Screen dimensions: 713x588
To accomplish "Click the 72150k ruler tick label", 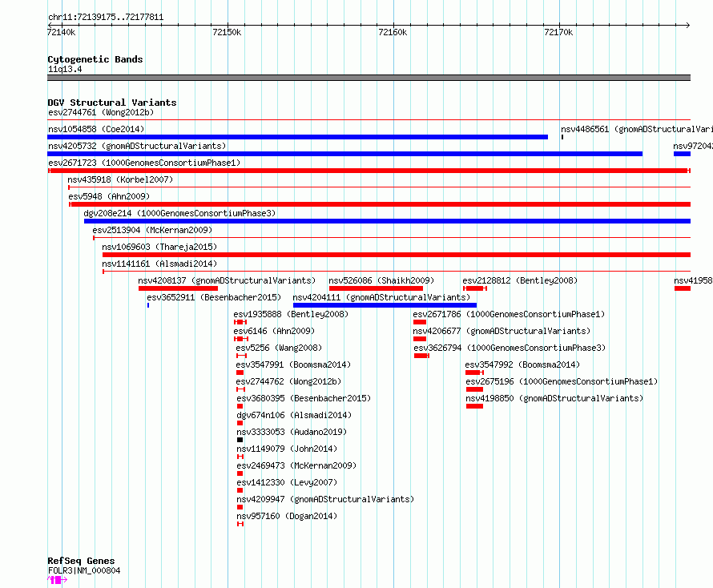I will 227,32.
